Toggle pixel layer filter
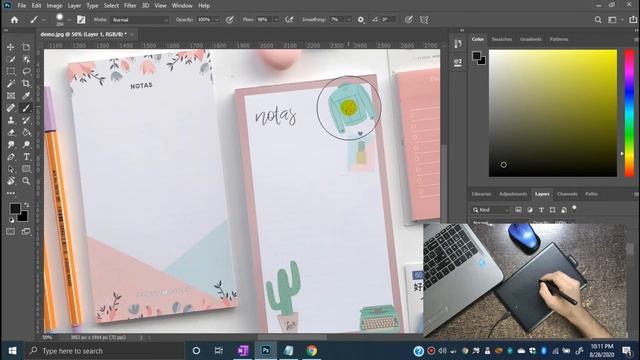 coord(518,210)
